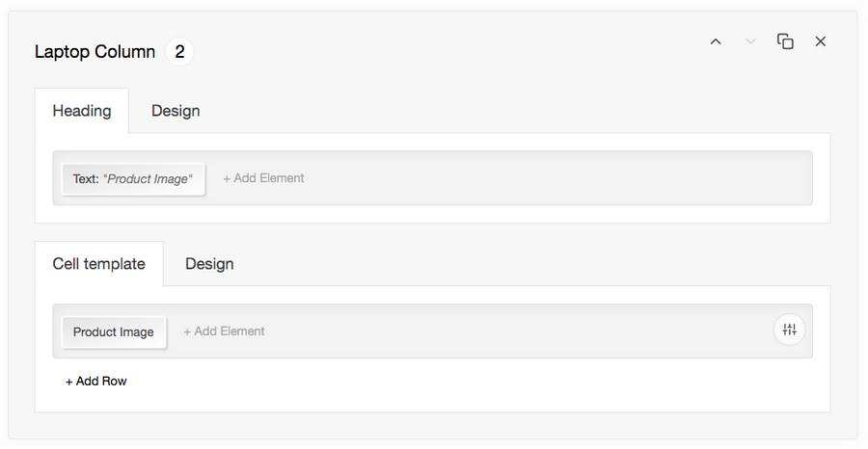The height and width of the screenshot is (449, 868).
Task: Click the down chevron to move column
Action: pos(750,41)
